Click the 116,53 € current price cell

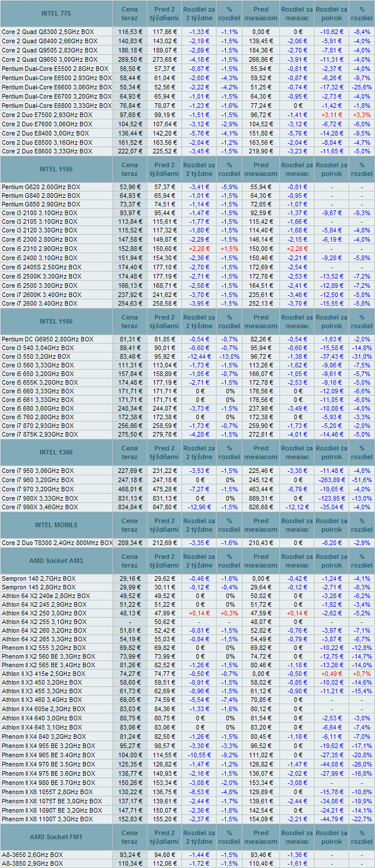pos(130,32)
